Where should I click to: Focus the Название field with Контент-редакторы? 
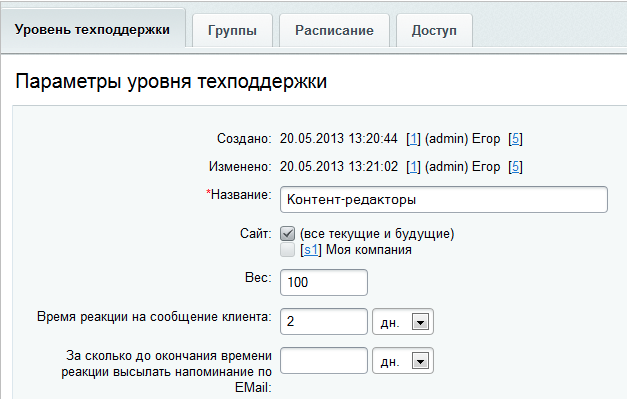[x=444, y=200]
